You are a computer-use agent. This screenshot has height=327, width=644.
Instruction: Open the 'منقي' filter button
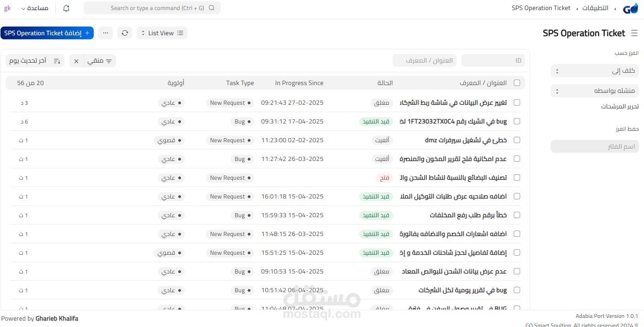click(x=100, y=61)
